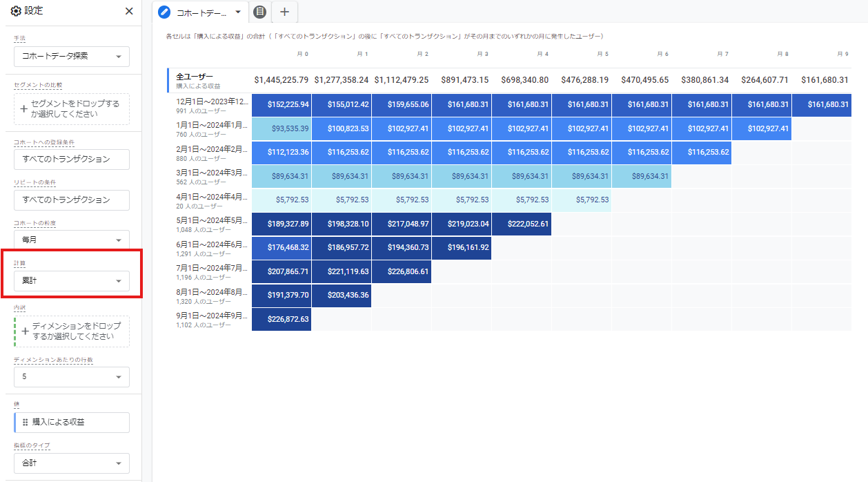Screen dimensions: 868x482
Task: Click すべてのトランザクション under コホートへの登録条件
Action: pos(71,160)
